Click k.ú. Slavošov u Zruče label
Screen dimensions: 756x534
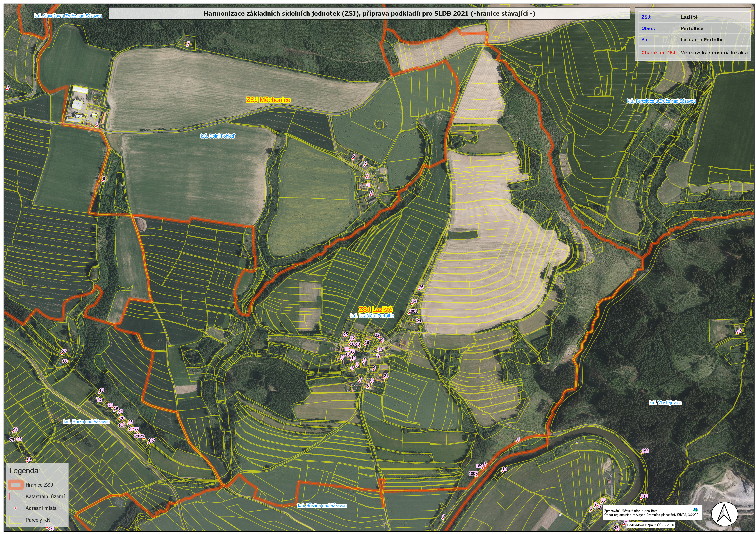click(68, 16)
